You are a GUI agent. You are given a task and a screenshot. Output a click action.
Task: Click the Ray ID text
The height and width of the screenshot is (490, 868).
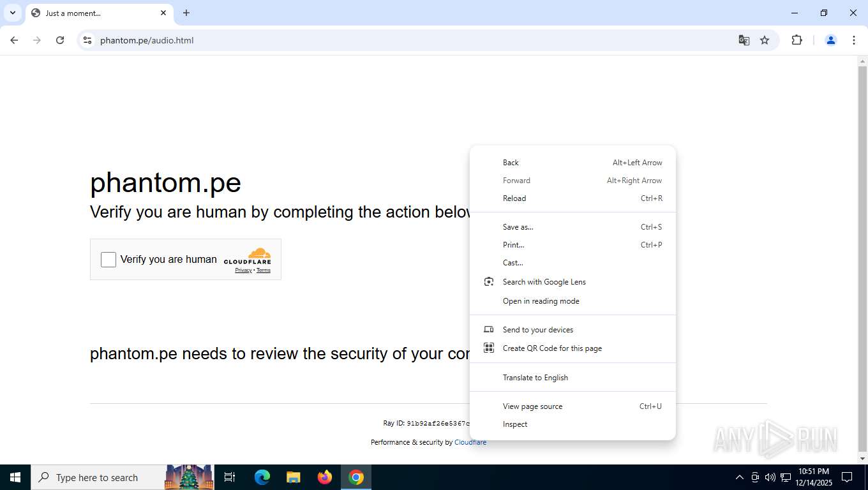[426, 423]
